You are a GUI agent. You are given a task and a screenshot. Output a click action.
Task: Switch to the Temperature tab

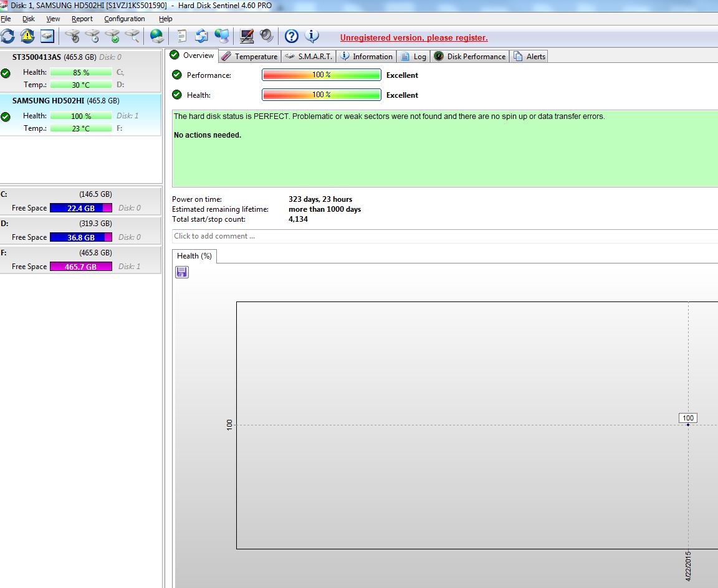[250, 56]
